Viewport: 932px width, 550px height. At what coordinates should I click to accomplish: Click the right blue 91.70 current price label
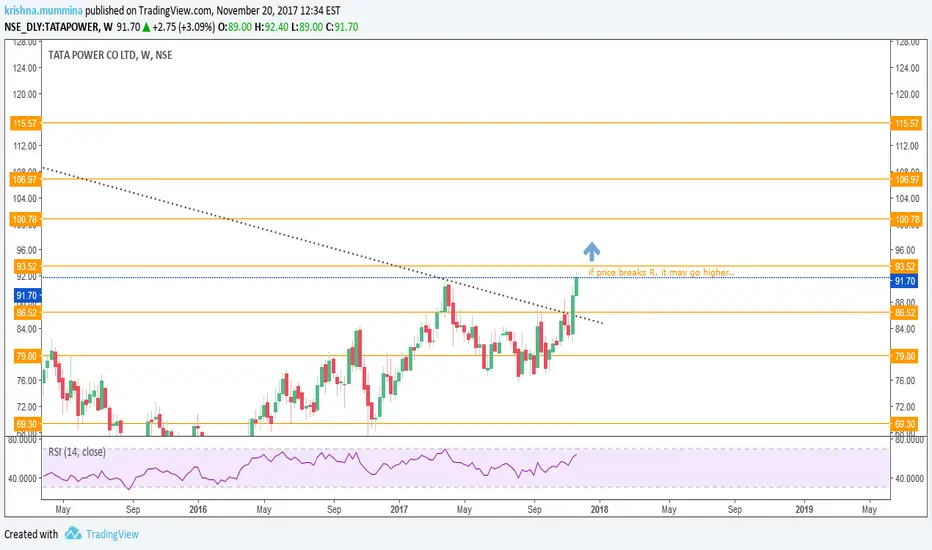(x=905, y=281)
